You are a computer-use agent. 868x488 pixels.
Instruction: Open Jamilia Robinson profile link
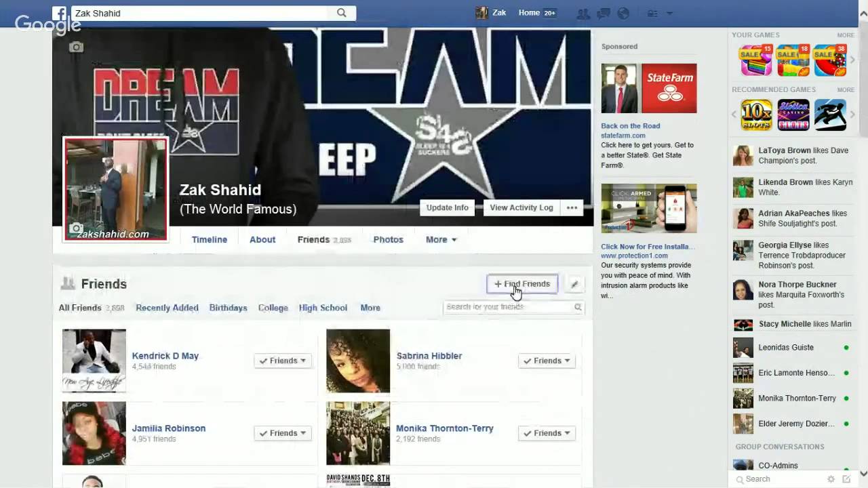(169, 428)
